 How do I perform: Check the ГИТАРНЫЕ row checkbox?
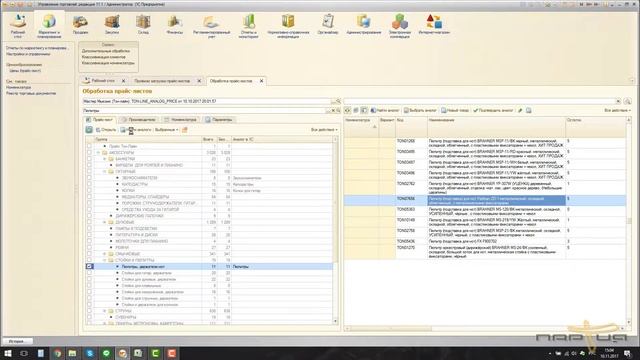pos(89,171)
